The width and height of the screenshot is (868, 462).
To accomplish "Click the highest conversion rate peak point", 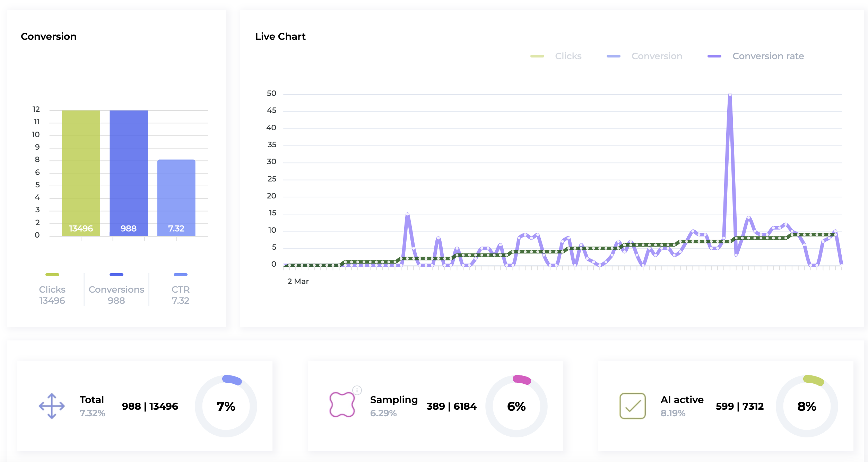I will tap(730, 95).
